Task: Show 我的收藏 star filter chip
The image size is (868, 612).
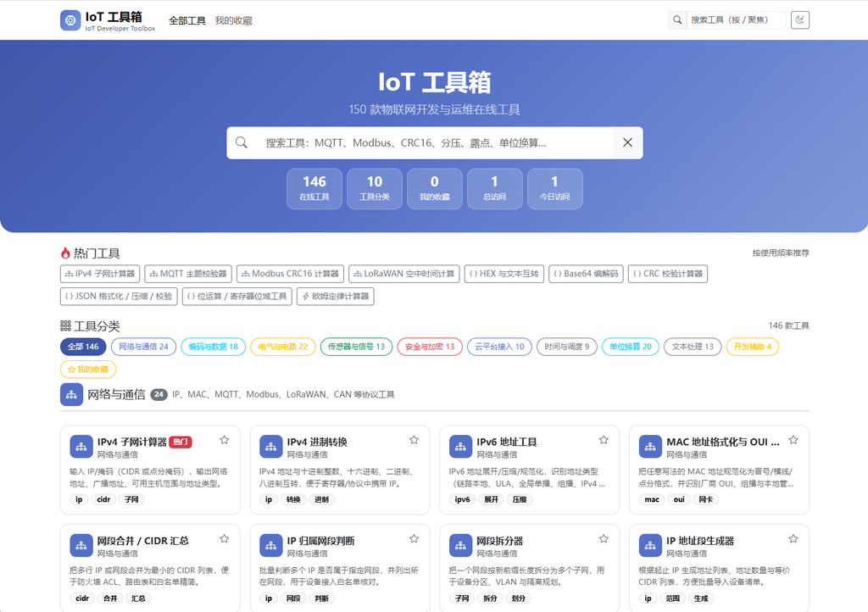Action: point(88,369)
